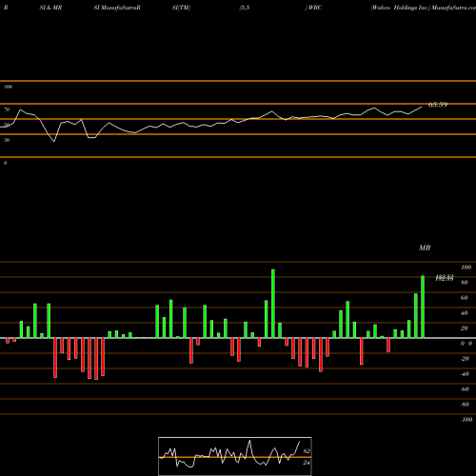Click the ') WBC' ticker text
The image size is (476, 476).
pyautogui.click(x=313, y=8)
